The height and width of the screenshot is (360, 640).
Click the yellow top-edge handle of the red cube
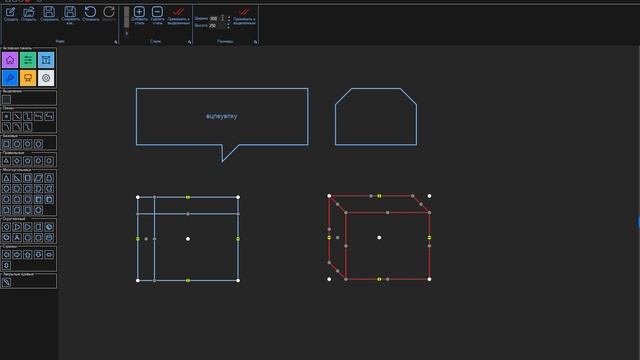pos(379,196)
